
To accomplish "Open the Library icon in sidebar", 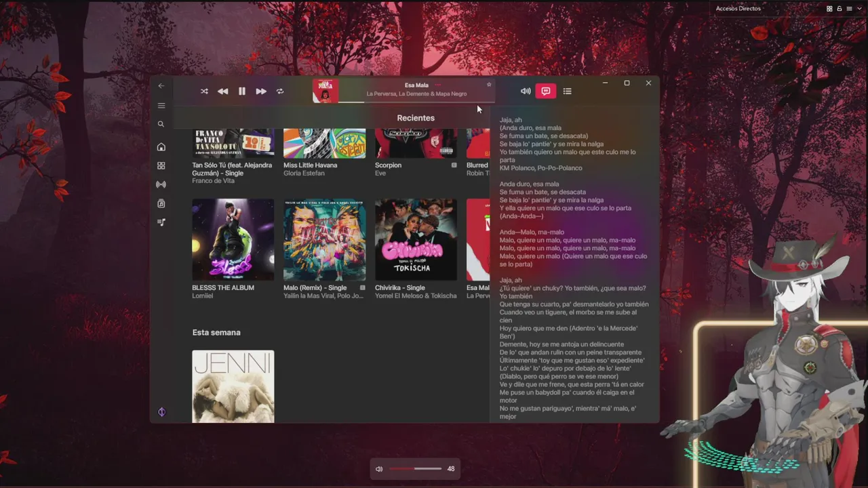I will 161,203.
